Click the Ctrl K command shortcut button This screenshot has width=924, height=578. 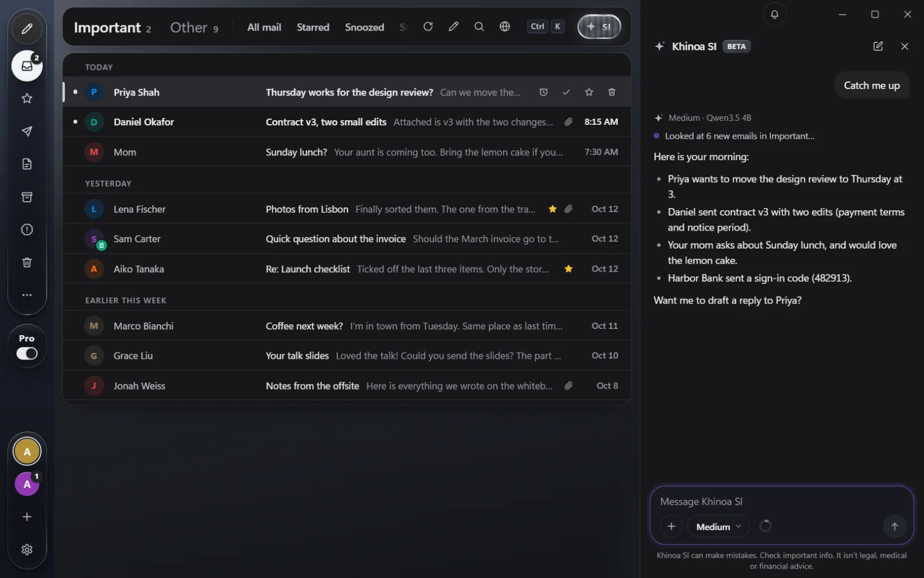[546, 27]
